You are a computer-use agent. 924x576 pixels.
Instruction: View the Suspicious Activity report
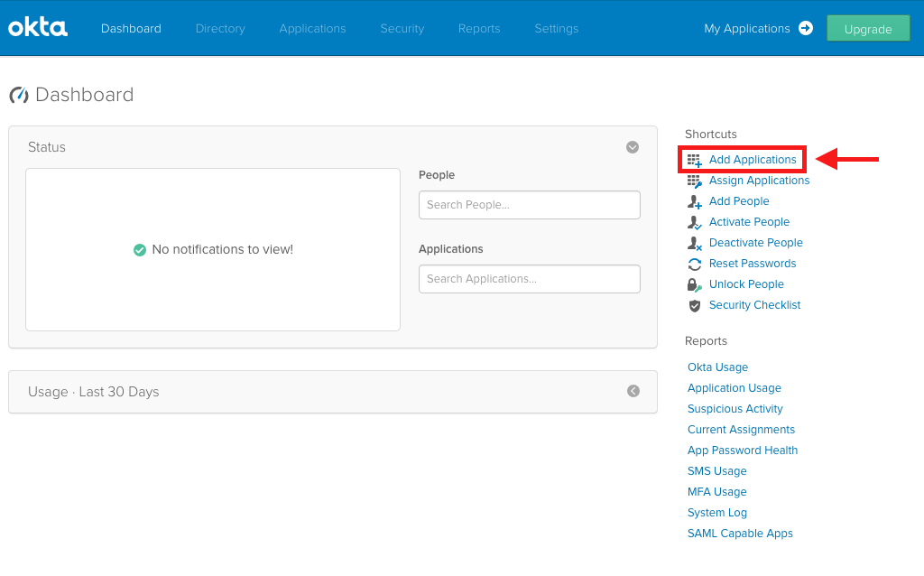(735, 409)
